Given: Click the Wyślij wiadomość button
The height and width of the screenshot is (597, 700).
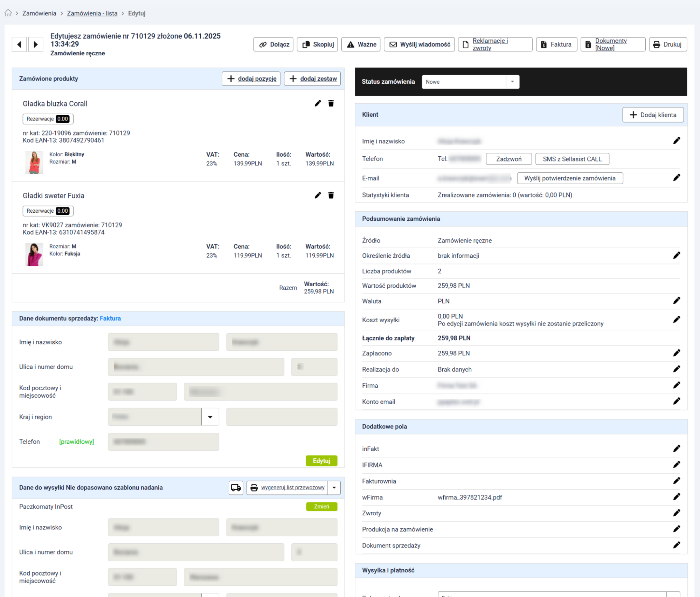Looking at the screenshot, I should click(419, 44).
